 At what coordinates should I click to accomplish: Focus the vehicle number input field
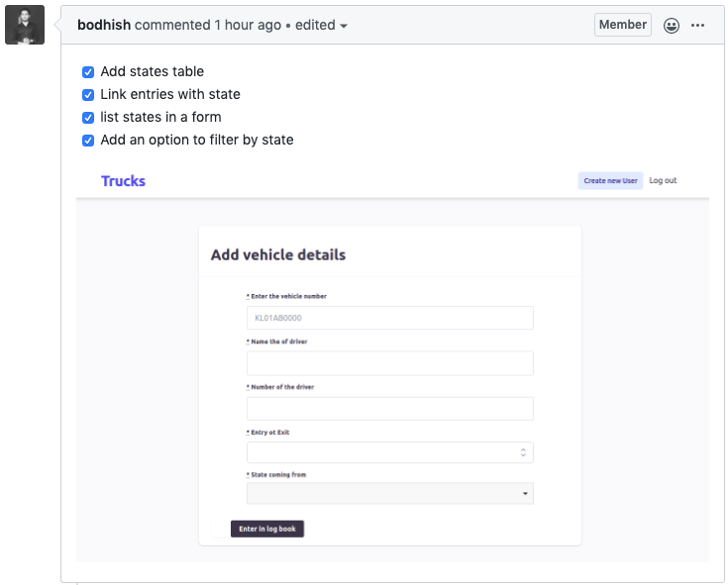tap(389, 318)
